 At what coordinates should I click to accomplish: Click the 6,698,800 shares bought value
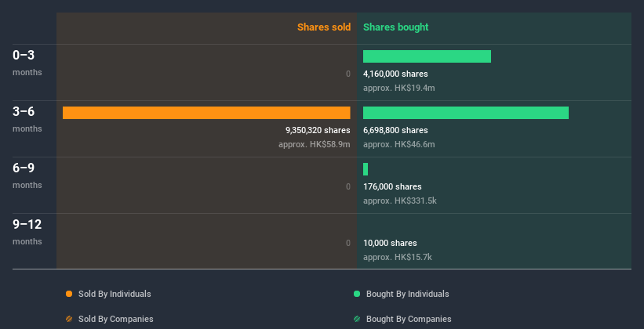tap(395, 130)
